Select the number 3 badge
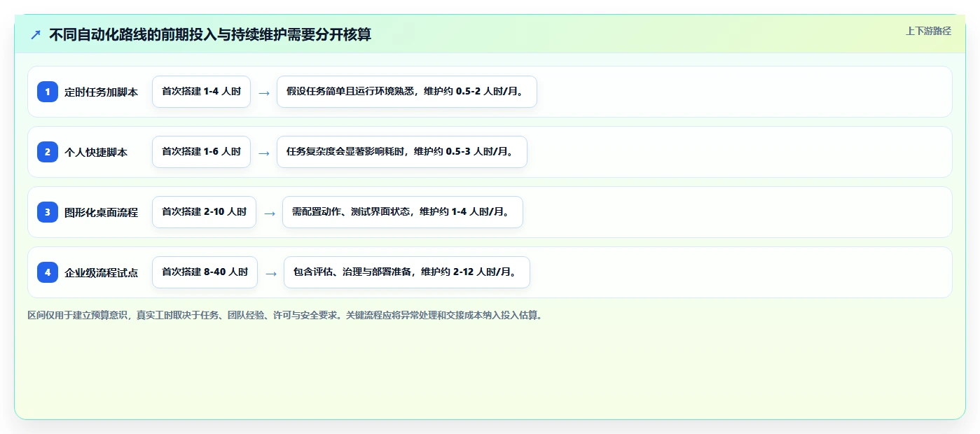The width and height of the screenshot is (980, 434). 48,212
